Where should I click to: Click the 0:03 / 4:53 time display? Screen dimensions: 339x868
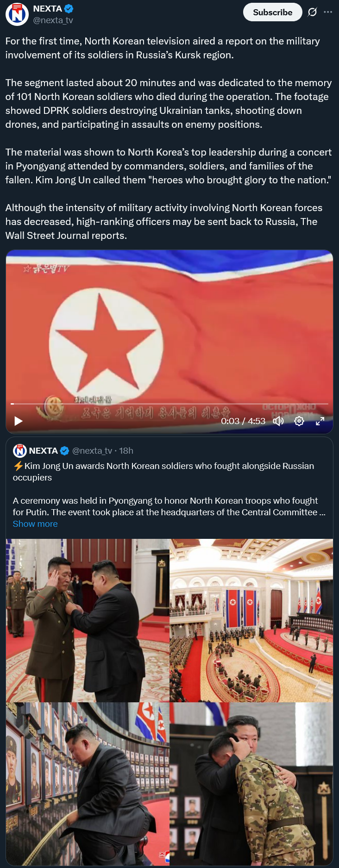click(243, 421)
